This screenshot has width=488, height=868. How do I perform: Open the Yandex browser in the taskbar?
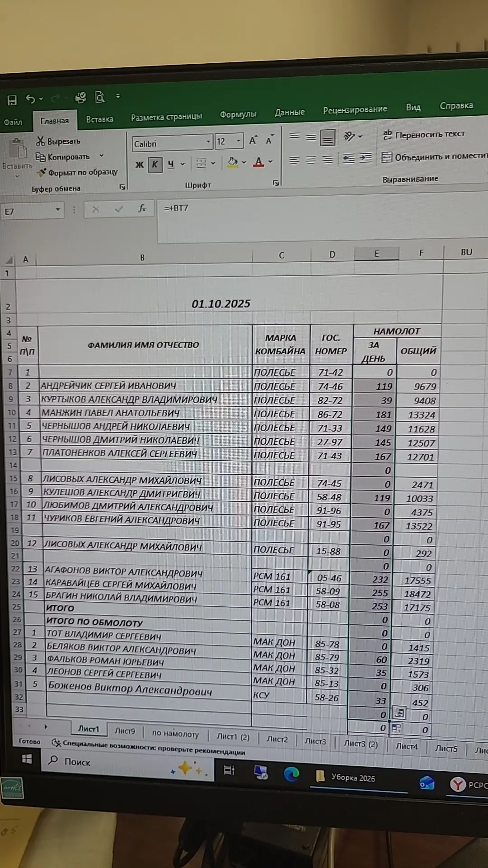457,784
